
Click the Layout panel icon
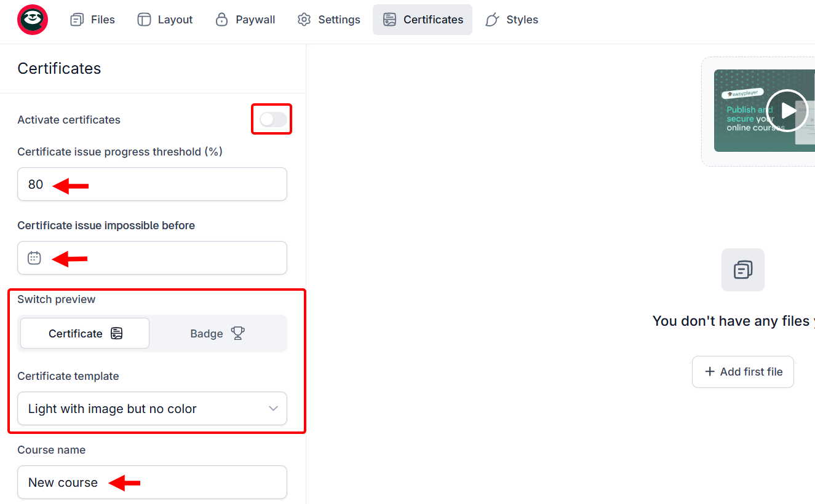pos(144,19)
